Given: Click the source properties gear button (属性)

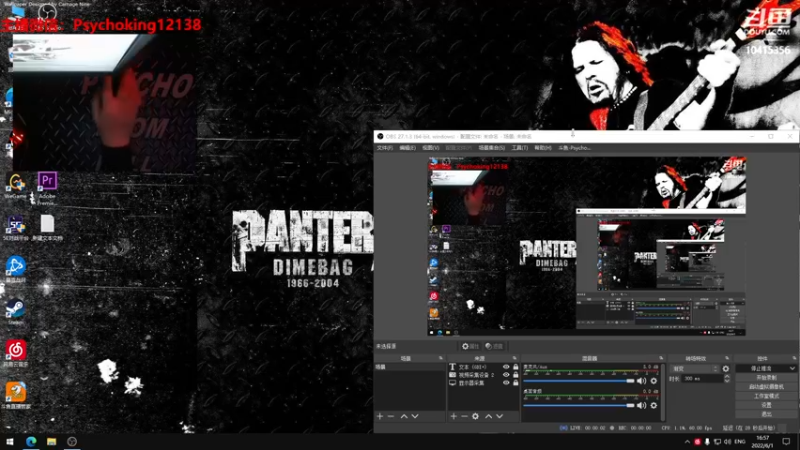Looking at the screenshot, I should [x=470, y=346].
